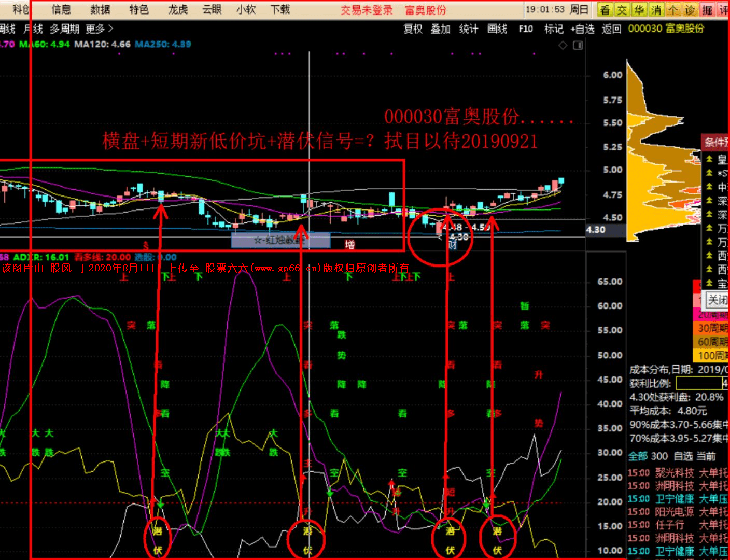Click the MA250: 4.89 indicator label
This screenshot has height=560, width=730.
click(163, 44)
